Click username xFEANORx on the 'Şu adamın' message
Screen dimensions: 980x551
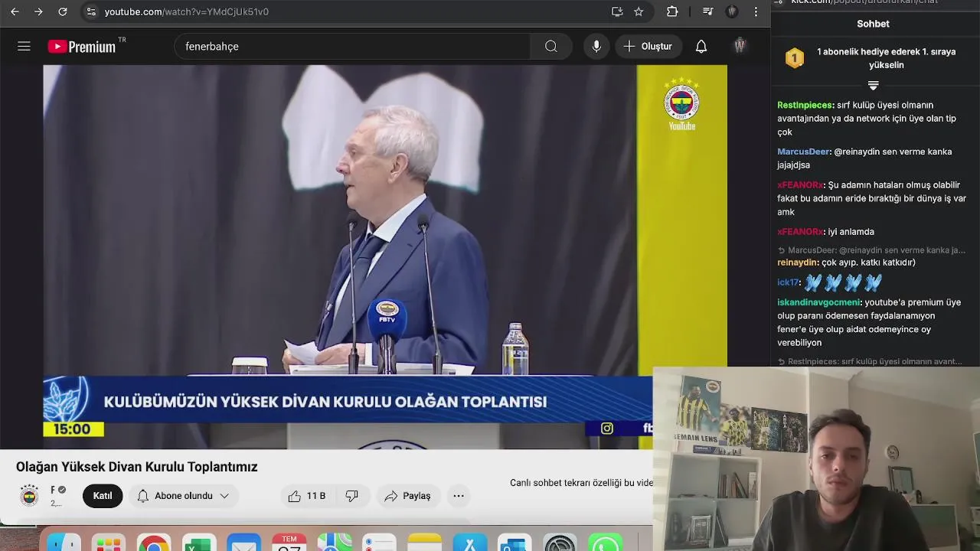pos(800,185)
